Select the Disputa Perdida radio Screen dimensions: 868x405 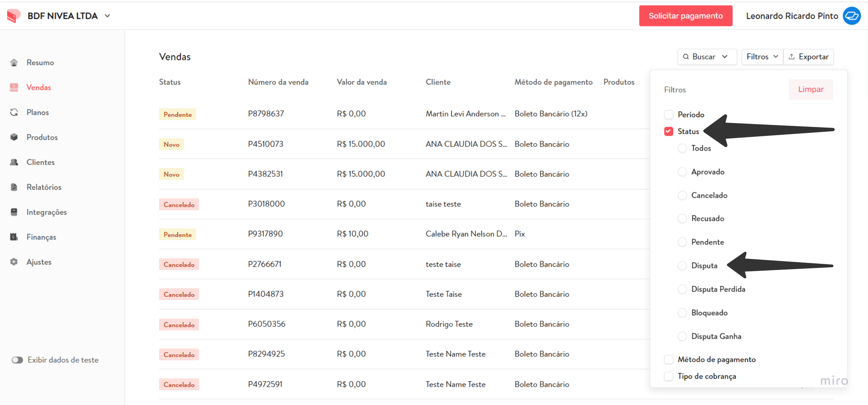pos(682,289)
